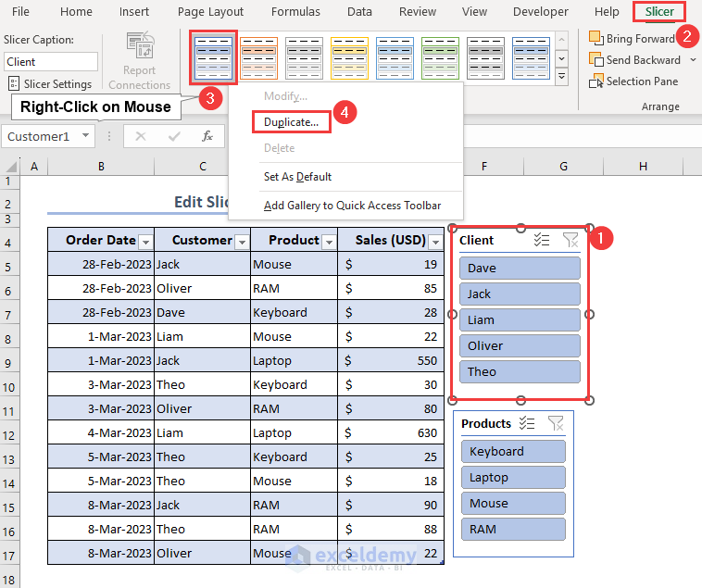
Task: Expand the slicer styles gallery More button
Action: 561,77
